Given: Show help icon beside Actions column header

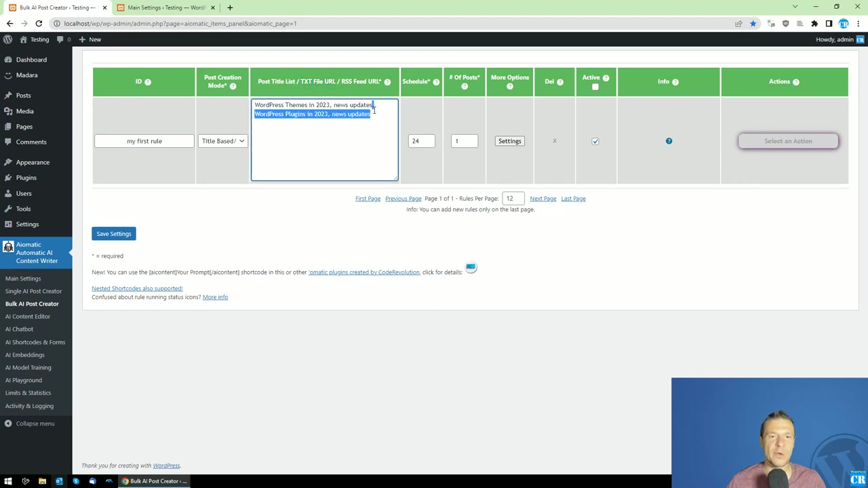Looking at the screenshot, I should pyautogui.click(x=796, y=82).
